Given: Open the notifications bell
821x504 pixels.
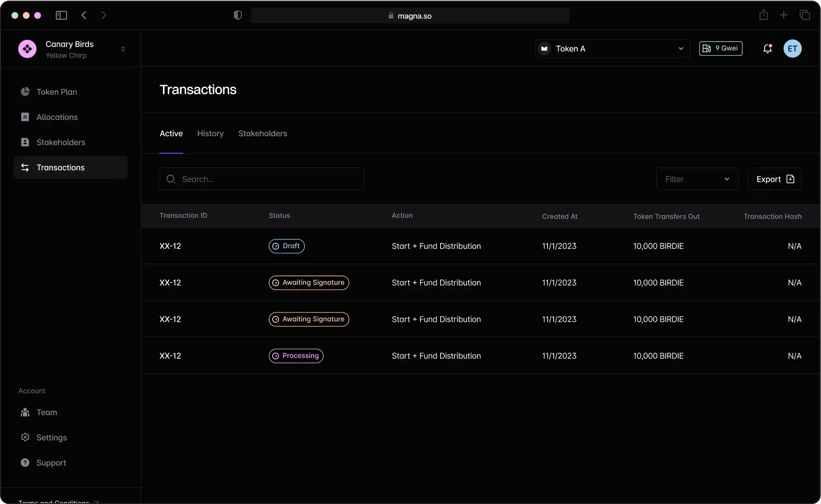Looking at the screenshot, I should (x=768, y=48).
